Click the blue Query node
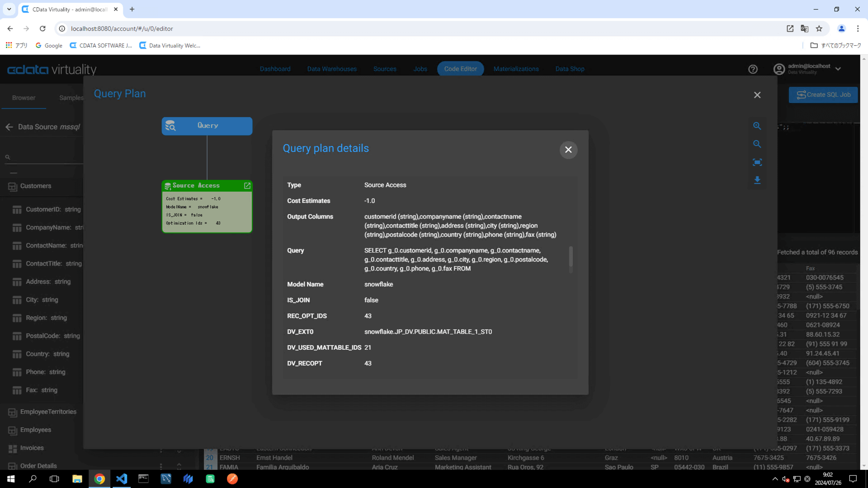Image resolution: width=868 pixels, height=488 pixels. [x=207, y=126]
